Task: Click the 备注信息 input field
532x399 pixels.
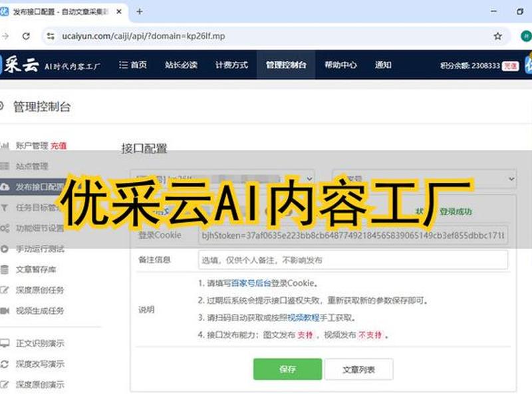Action: 353,260
